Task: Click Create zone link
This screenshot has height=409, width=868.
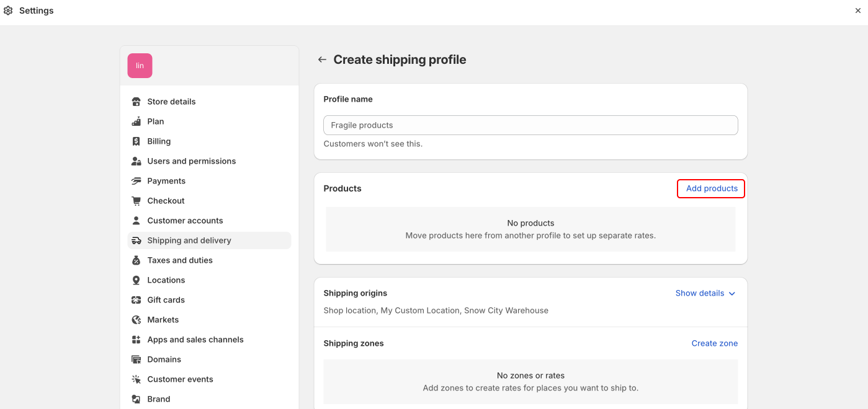Action: (x=715, y=343)
